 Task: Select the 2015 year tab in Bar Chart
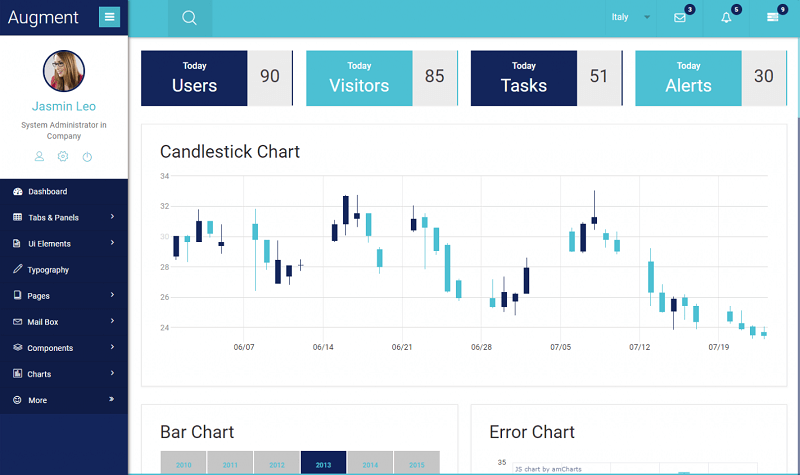pos(417,463)
